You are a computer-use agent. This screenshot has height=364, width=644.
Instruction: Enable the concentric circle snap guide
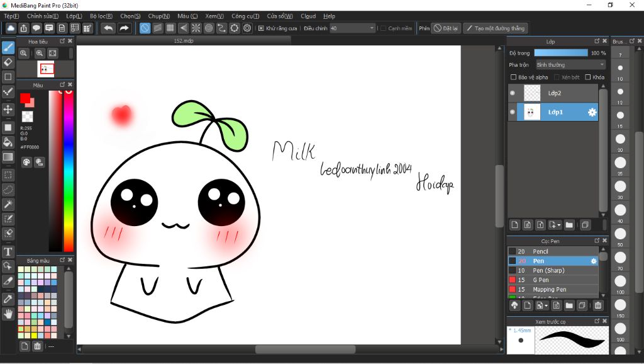pos(209,28)
